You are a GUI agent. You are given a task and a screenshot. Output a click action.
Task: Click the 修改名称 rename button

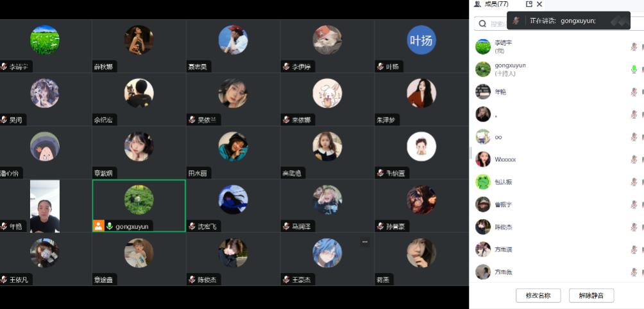[x=538, y=296]
